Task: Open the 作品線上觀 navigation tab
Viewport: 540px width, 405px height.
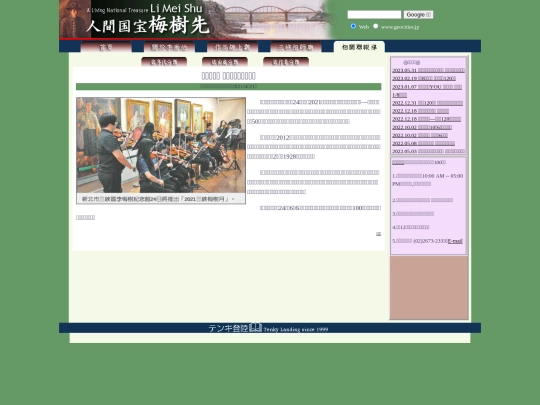Action: tap(232, 47)
